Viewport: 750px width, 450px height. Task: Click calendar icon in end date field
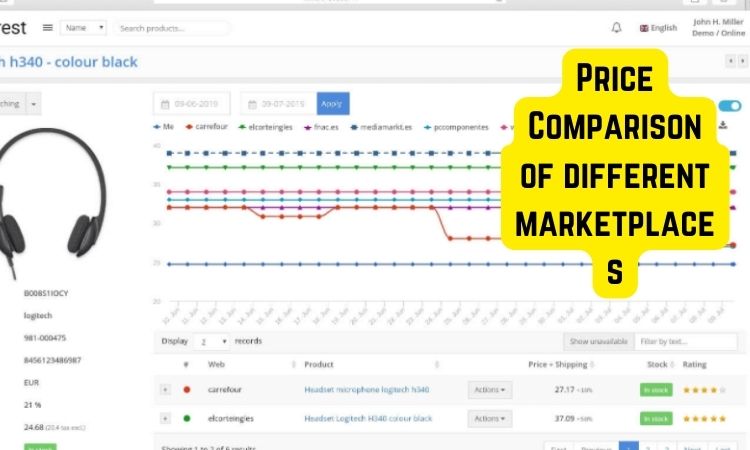point(253,104)
